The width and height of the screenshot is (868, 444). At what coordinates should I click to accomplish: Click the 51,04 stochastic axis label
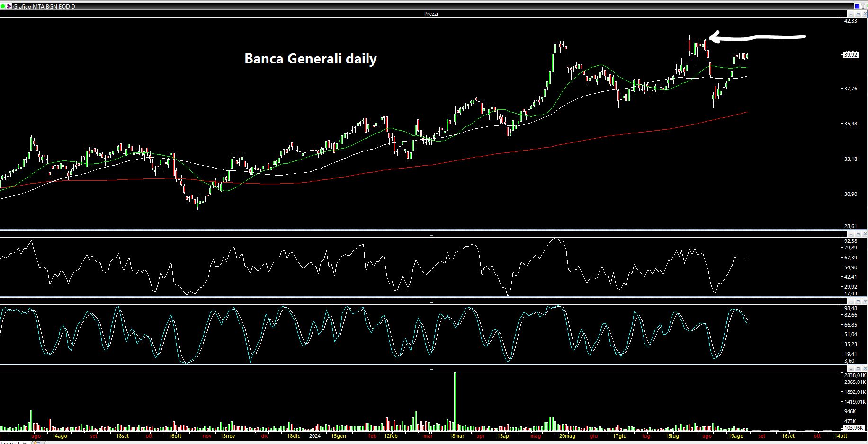pos(850,334)
